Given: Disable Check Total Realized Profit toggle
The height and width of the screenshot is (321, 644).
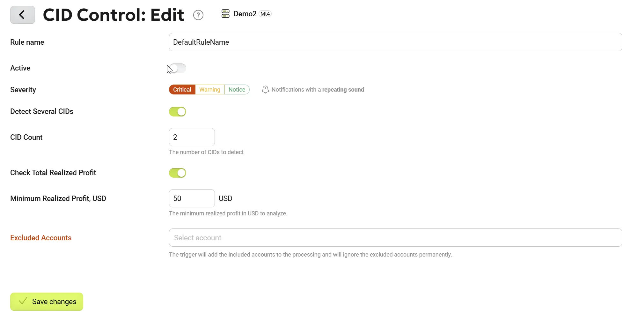Looking at the screenshot, I should (178, 173).
